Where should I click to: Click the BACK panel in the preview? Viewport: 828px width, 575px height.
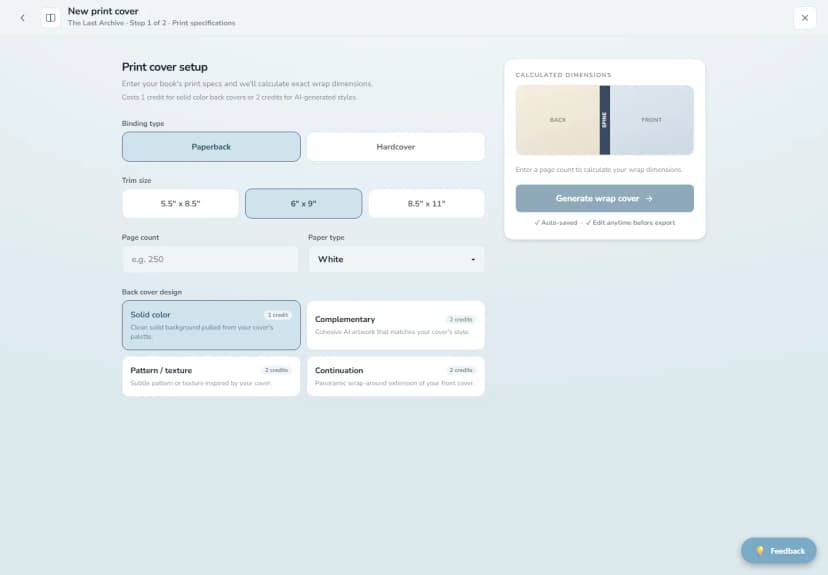[558, 120]
